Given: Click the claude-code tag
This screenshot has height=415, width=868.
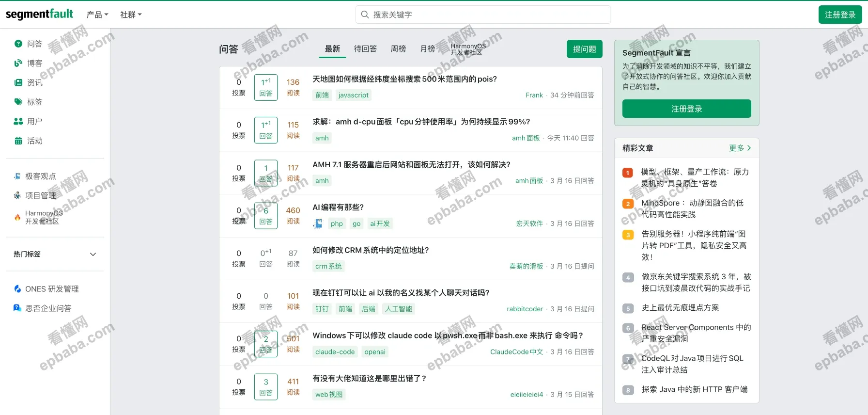Looking at the screenshot, I should click(x=335, y=352).
